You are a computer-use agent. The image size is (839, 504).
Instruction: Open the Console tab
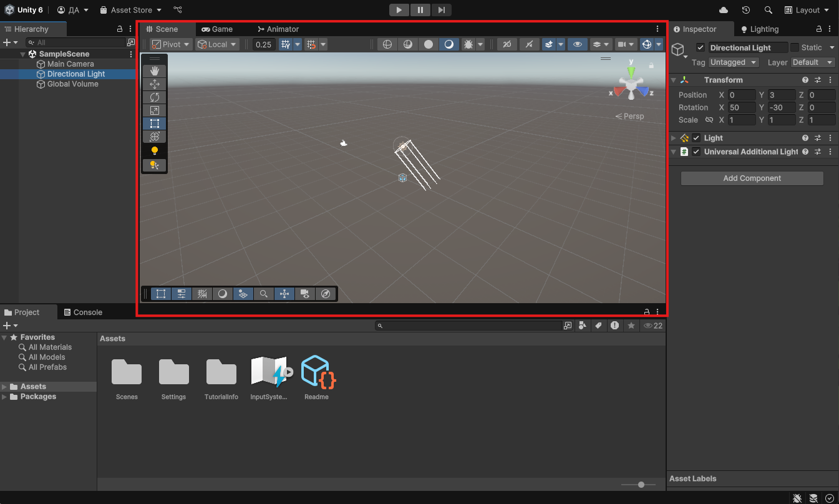pyautogui.click(x=83, y=313)
